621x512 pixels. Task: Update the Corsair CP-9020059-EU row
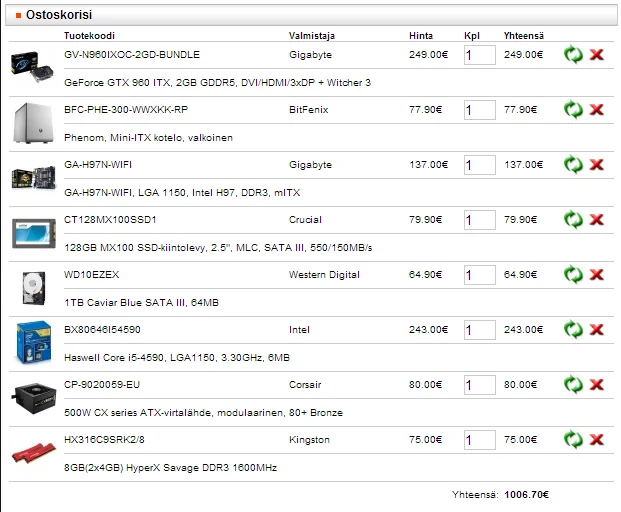[x=573, y=384]
